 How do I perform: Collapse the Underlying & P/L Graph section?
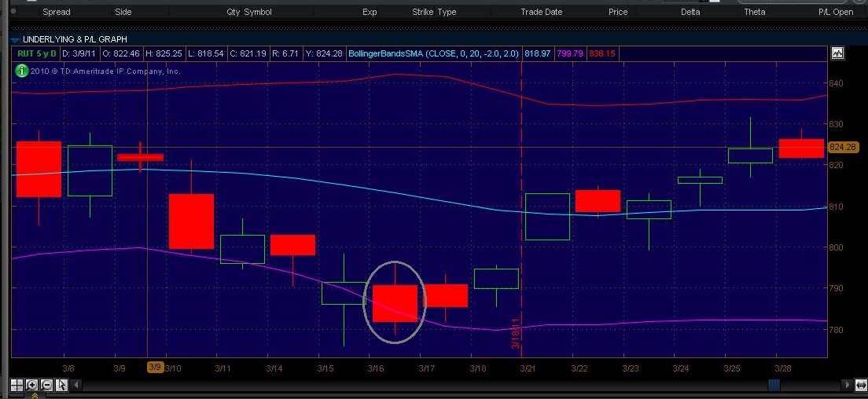[x=15, y=38]
